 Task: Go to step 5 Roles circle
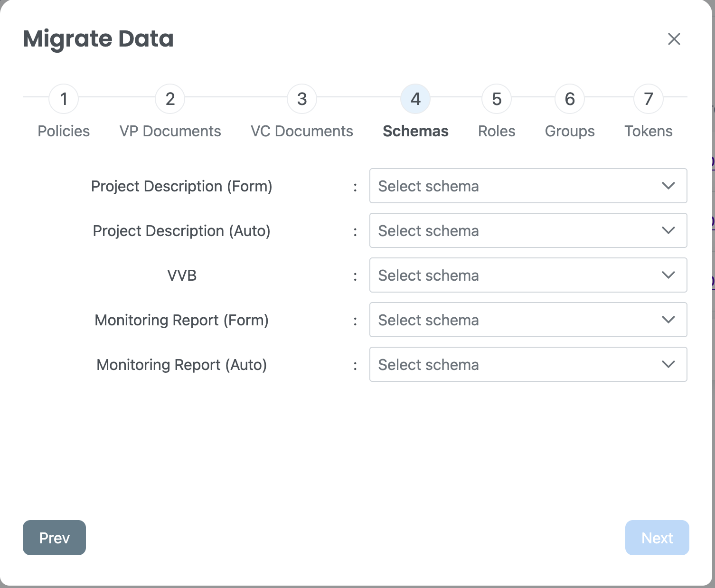[497, 99]
